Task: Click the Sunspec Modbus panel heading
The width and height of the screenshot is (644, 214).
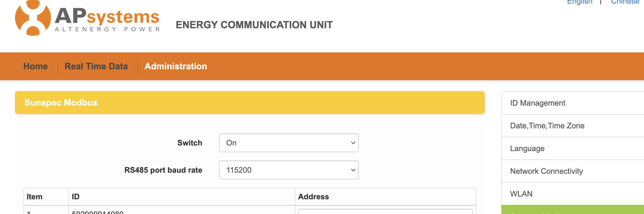Action: point(61,103)
